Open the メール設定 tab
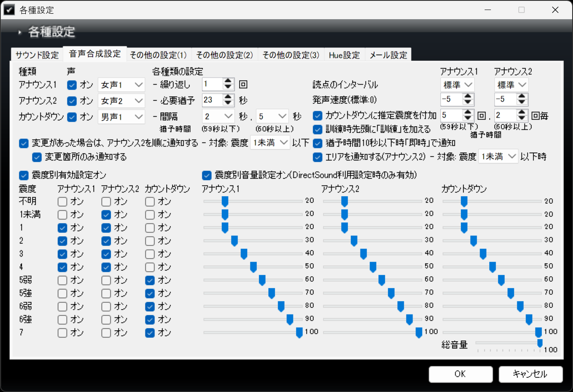 [388, 55]
